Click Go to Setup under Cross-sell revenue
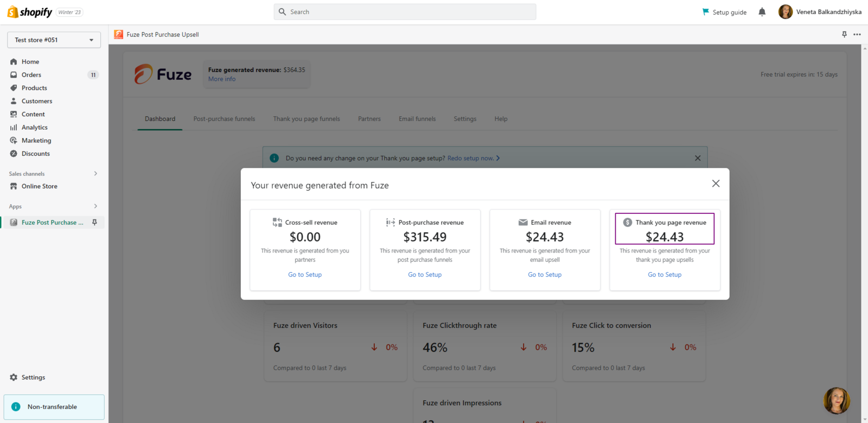 (x=305, y=275)
